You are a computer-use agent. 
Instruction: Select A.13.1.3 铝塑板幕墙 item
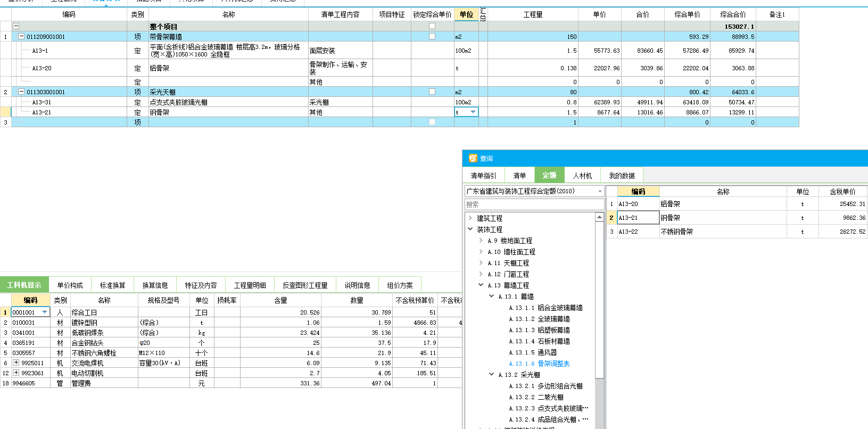pyautogui.click(x=539, y=330)
